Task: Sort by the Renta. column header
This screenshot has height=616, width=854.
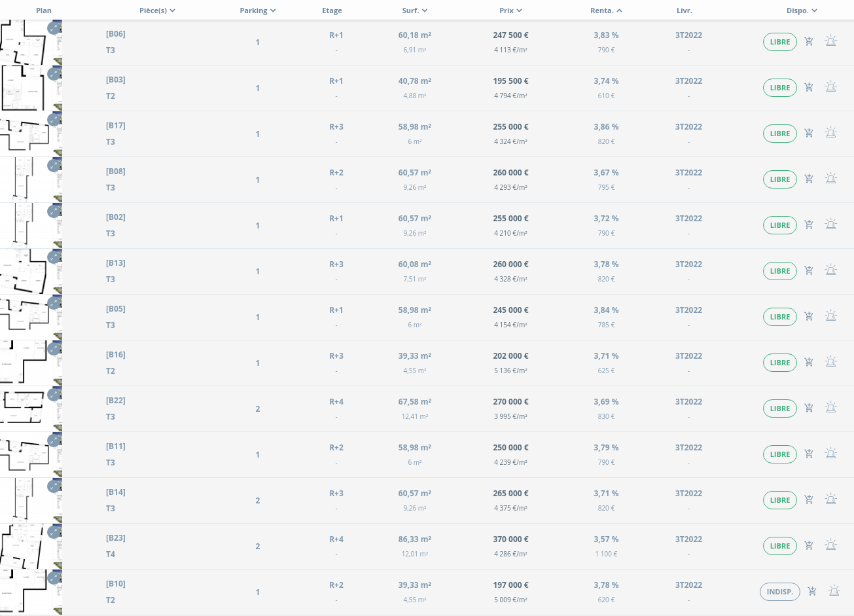Action: (x=606, y=10)
